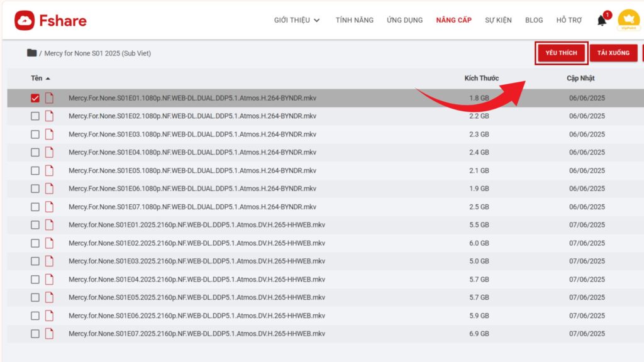This screenshot has height=362, width=644.
Task: Click the 6.0 GB size value
Action: coord(479,243)
